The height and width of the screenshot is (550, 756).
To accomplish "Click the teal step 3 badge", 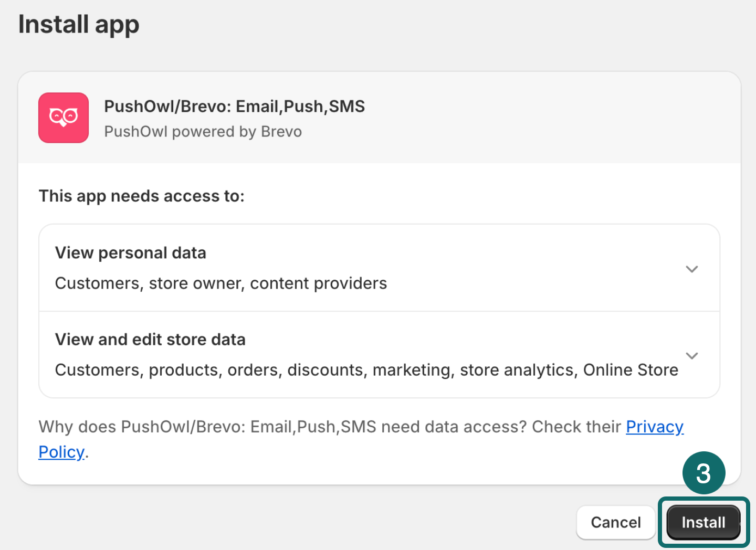I will [703, 473].
